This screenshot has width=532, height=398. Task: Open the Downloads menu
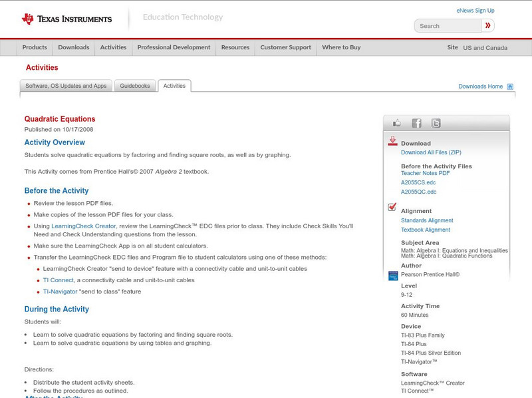74,47
